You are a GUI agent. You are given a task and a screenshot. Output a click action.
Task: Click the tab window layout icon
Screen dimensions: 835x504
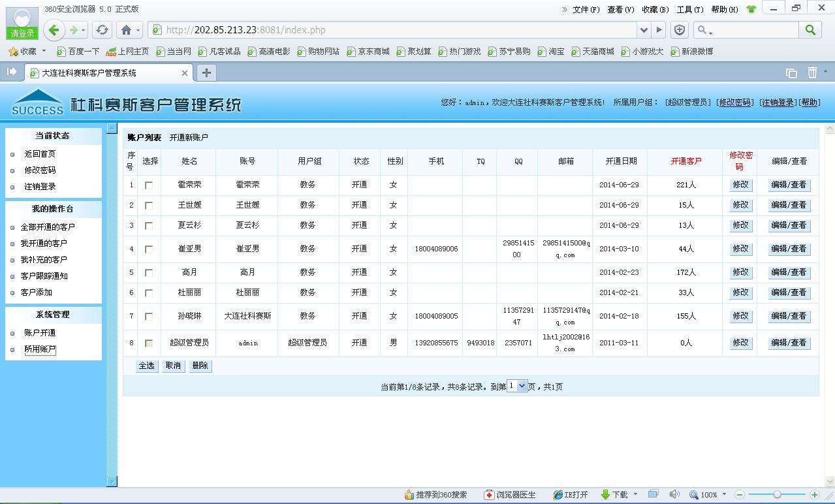point(791,73)
